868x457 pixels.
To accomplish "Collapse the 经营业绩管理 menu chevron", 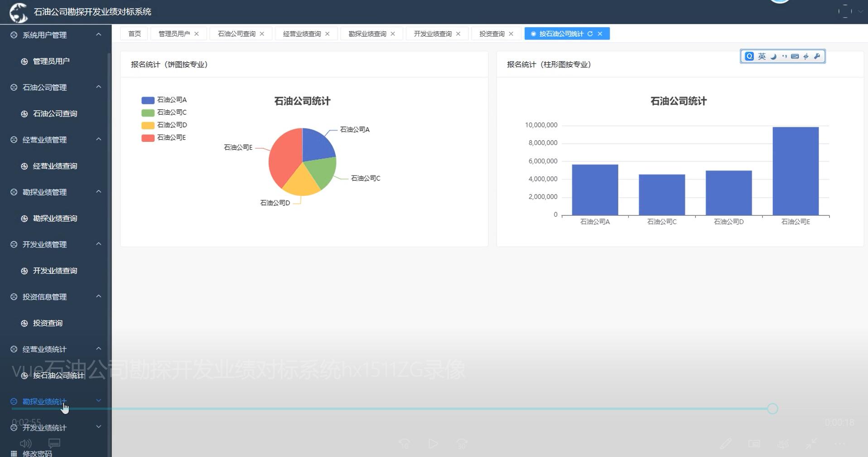I will [98, 139].
